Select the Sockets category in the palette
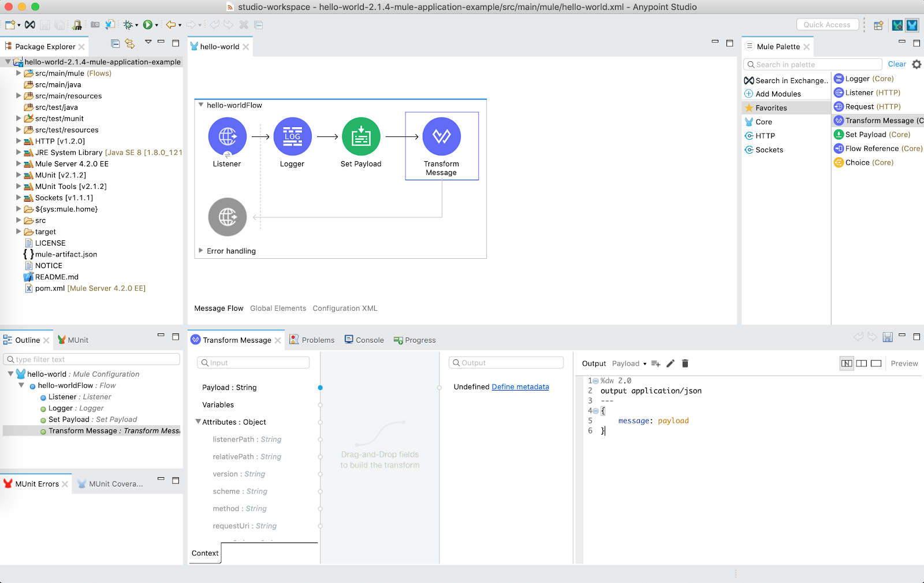 point(764,150)
